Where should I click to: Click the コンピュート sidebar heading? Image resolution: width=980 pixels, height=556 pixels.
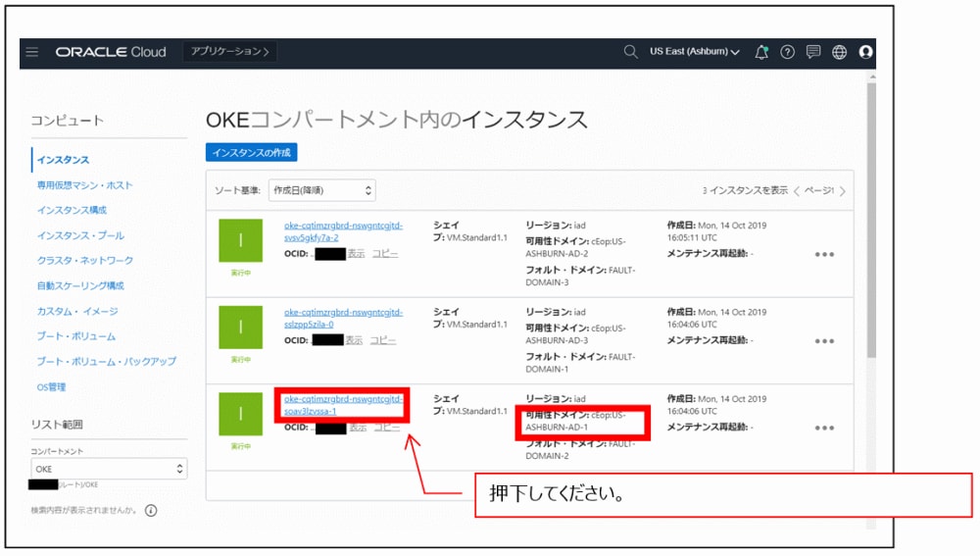point(68,121)
